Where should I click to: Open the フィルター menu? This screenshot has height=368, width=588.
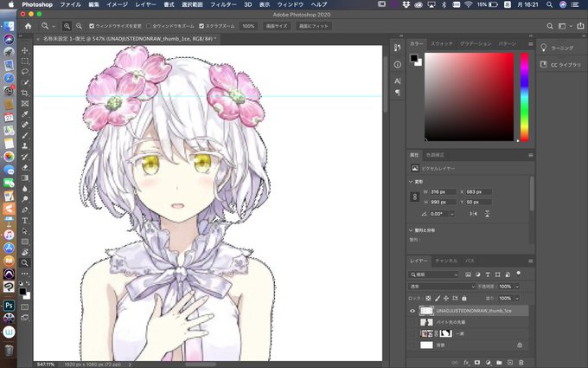click(223, 4)
